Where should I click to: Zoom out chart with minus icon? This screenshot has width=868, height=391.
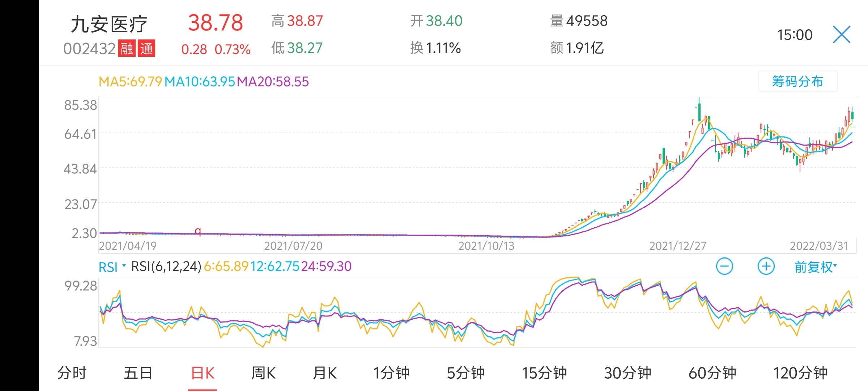tap(724, 267)
